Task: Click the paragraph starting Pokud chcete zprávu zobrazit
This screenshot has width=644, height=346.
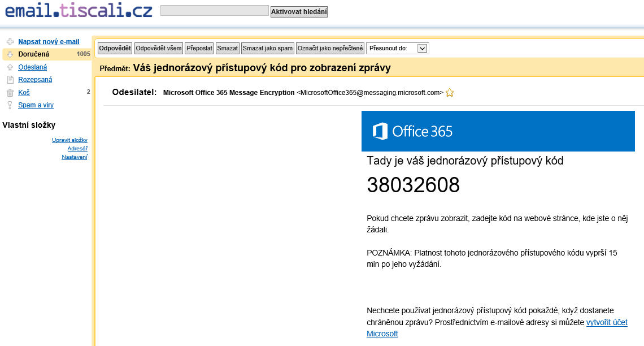Action: 497,224
